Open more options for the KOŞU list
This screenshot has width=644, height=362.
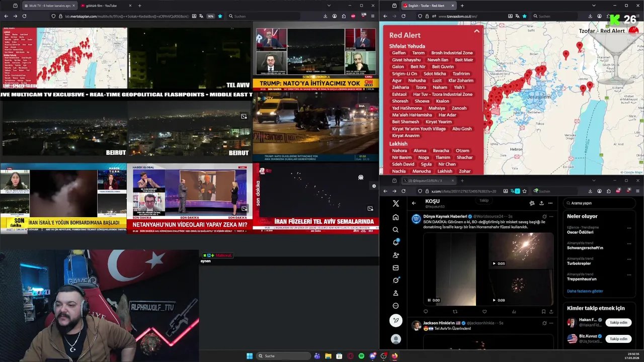(x=550, y=203)
